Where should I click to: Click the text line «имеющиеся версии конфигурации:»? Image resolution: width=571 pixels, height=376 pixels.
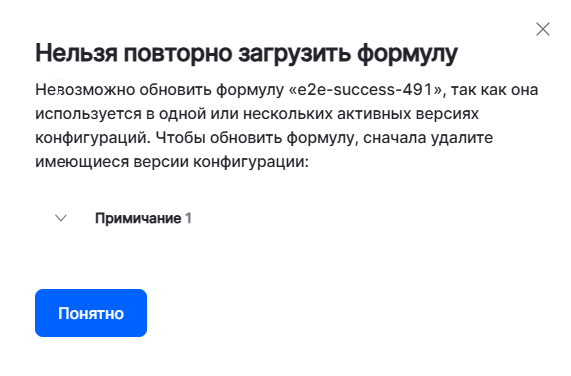(172, 162)
